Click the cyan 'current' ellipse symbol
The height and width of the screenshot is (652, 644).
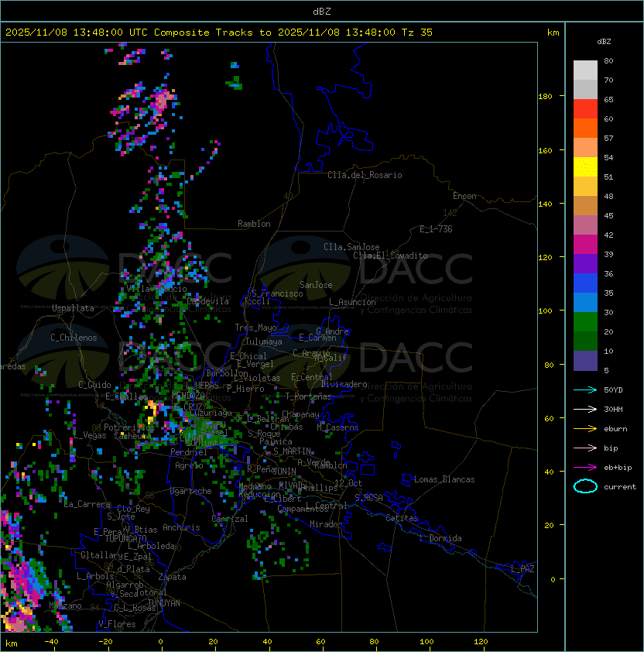pos(585,486)
